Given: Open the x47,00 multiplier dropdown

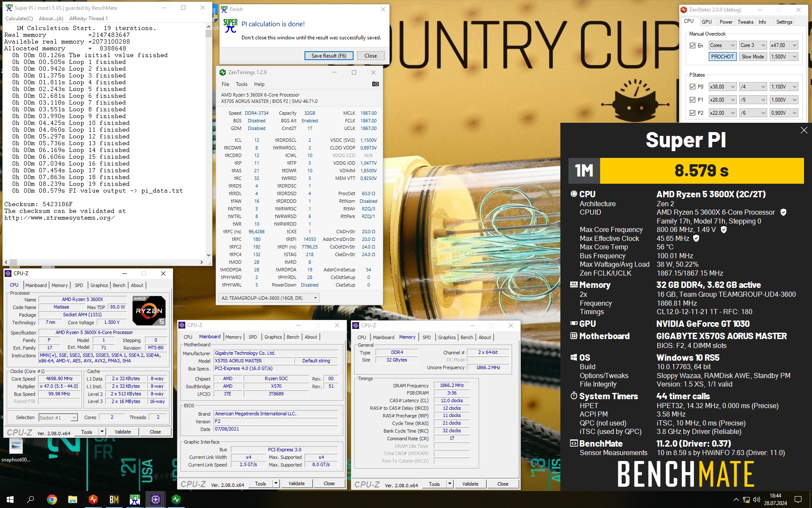Looking at the screenshot, I should [784, 45].
